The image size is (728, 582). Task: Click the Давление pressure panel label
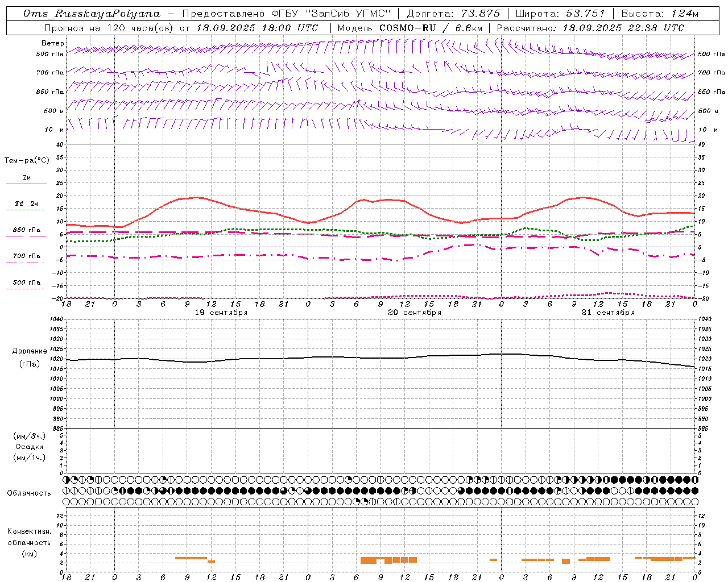click(x=30, y=351)
